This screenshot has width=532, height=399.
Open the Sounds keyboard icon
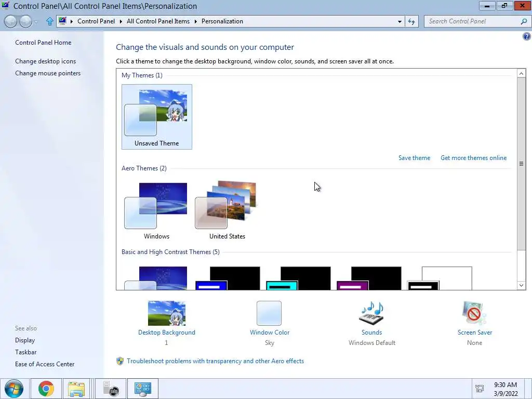[371, 313]
